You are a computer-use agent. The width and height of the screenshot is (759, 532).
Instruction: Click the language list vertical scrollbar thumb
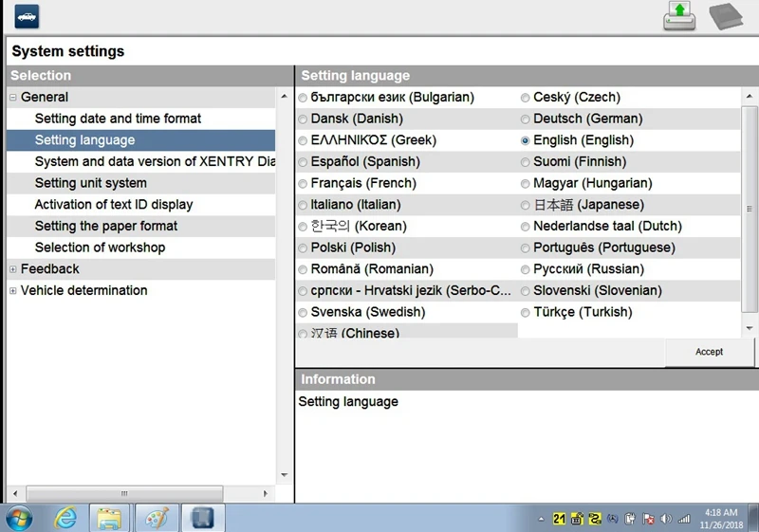pyautogui.click(x=750, y=209)
